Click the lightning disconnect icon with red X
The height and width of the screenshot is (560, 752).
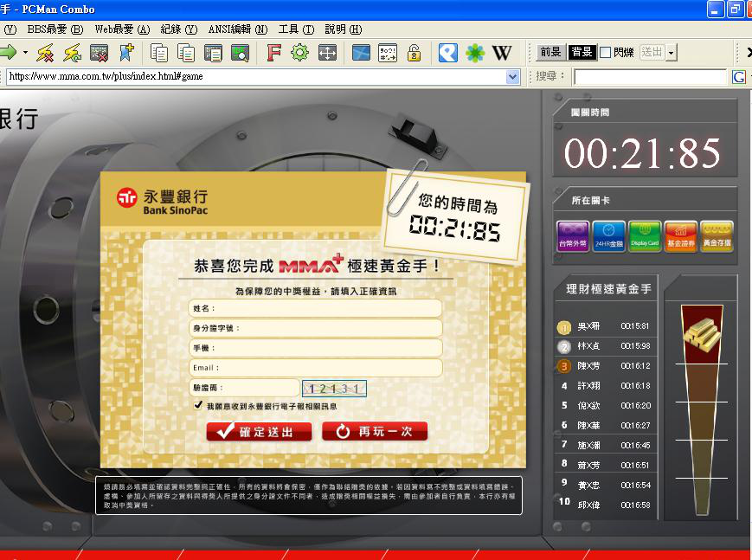(46, 52)
